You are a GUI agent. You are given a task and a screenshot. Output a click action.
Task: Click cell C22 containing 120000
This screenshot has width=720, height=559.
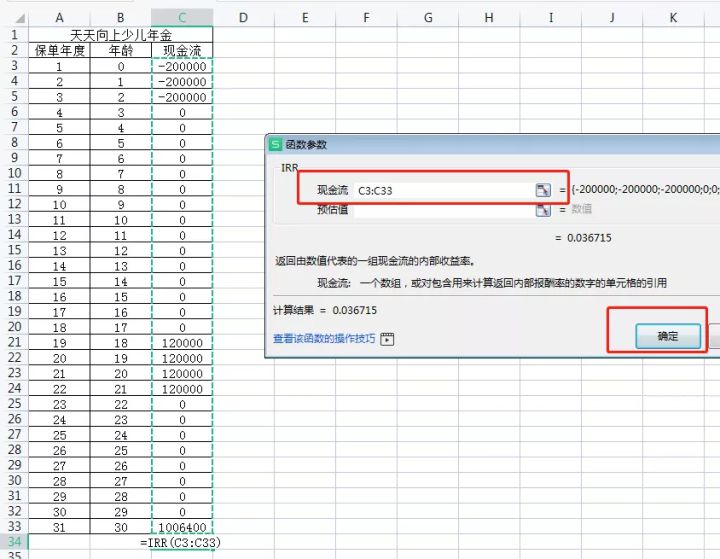(x=182, y=358)
